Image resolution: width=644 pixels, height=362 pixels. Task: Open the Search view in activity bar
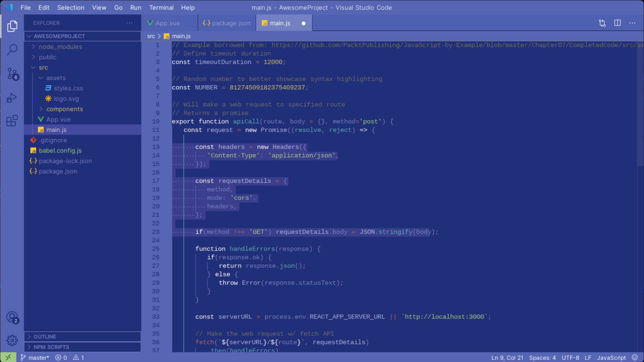tap(12, 49)
